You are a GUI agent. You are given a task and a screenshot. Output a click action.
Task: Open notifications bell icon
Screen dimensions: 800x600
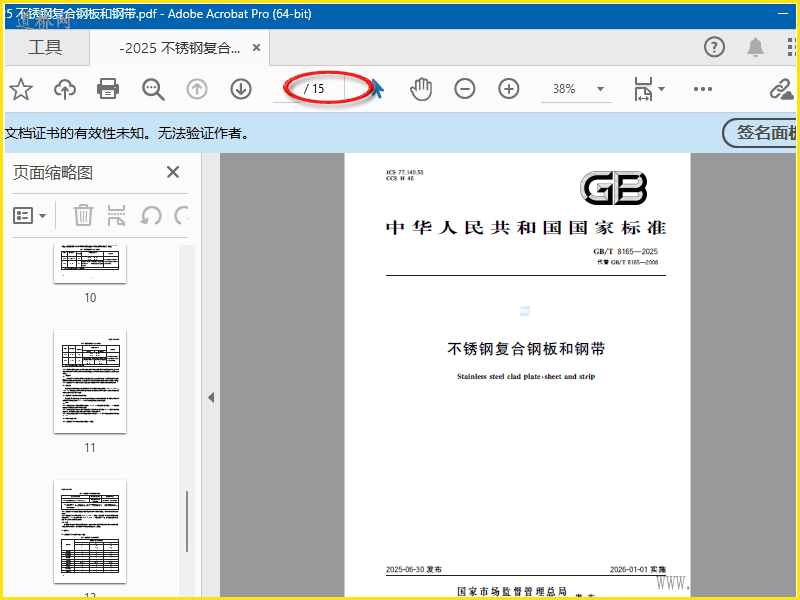coord(755,47)
